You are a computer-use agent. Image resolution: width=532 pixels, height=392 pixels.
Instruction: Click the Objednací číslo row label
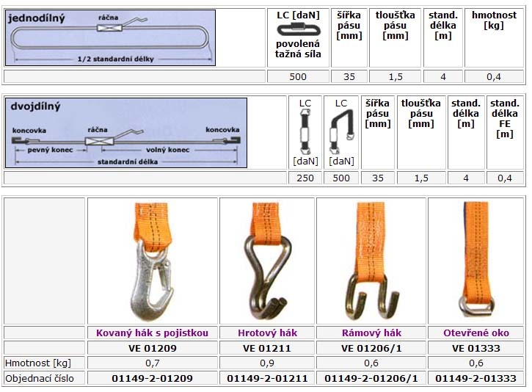point(40,378)
